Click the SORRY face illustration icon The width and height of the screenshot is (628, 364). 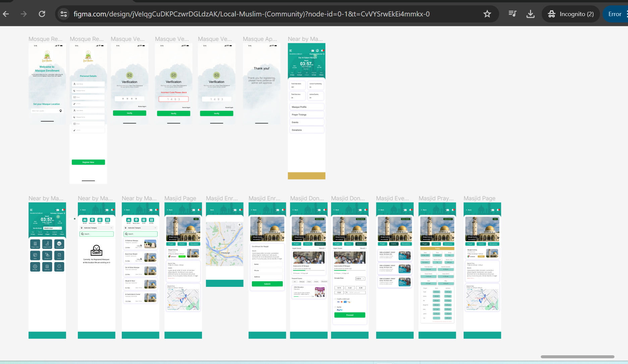click(x=96, y=250)
